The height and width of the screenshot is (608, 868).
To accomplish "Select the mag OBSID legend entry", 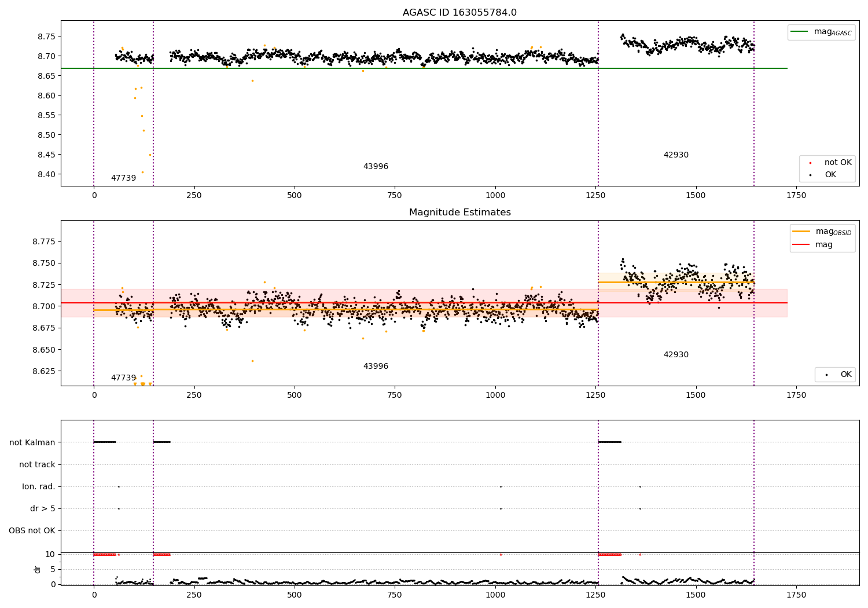I will coord(822,232).
